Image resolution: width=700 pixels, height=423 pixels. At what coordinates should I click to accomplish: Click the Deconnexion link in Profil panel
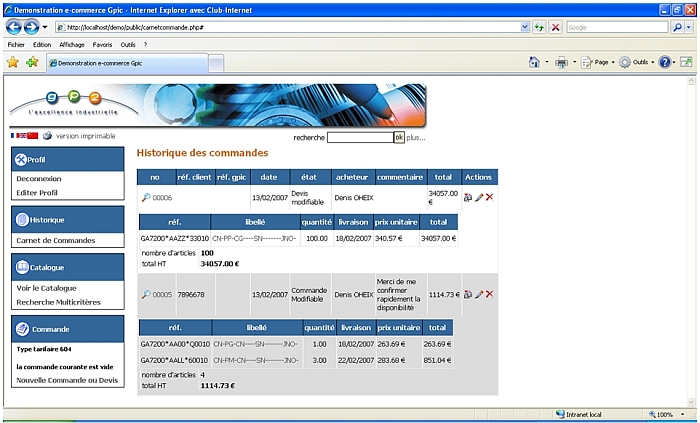point(38,178)
